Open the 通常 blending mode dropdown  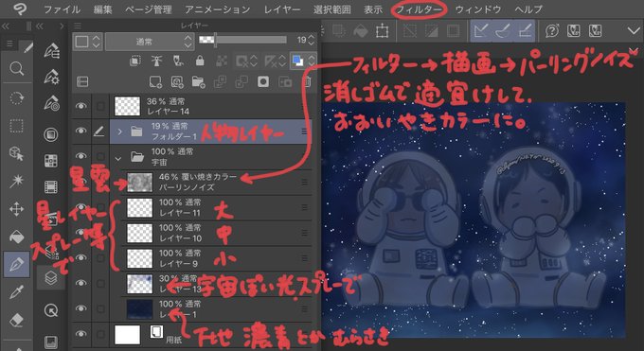pyautogui.click(x=149, y=42)
